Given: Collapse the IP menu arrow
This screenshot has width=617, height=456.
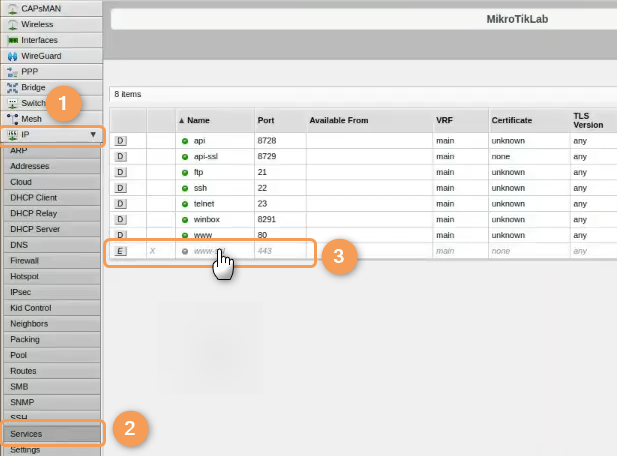Looking at the screenshot, I should pos(93,134).
